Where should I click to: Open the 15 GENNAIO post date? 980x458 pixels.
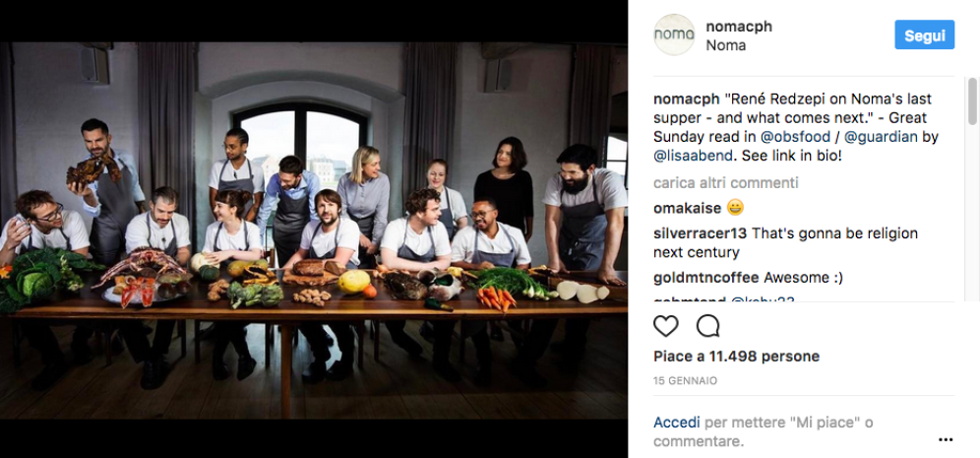685,381
